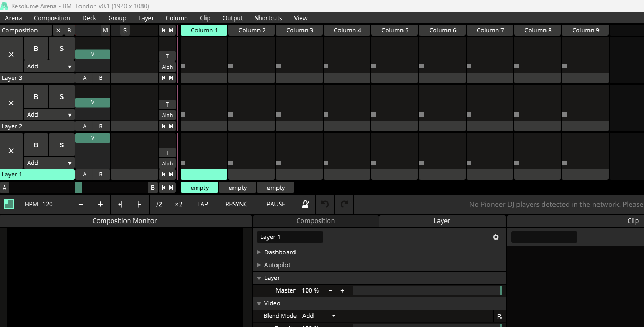Image resolution: width=644 pixels, height=327 pixels.
Task: Select the Column 5 header
Action: point(395,30)
